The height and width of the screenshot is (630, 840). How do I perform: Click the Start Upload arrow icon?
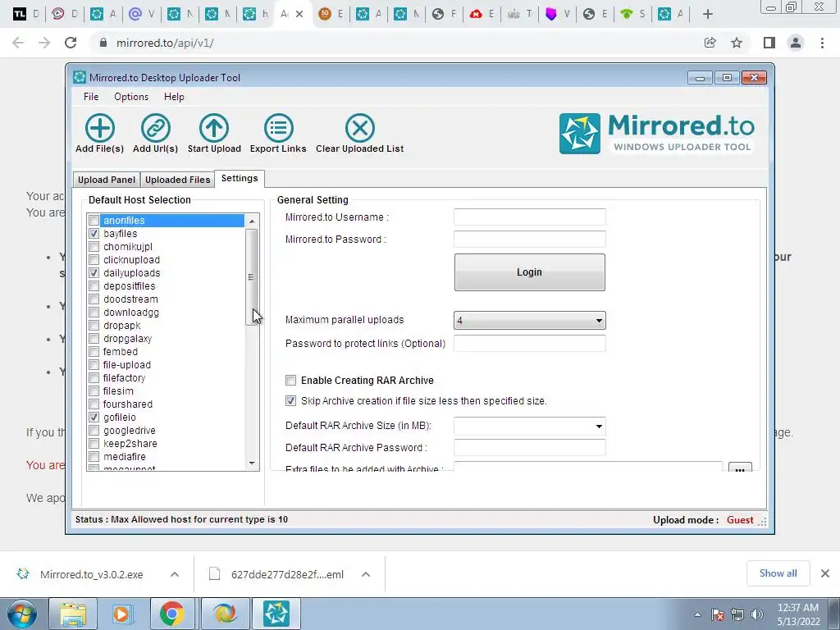[214, 128]
